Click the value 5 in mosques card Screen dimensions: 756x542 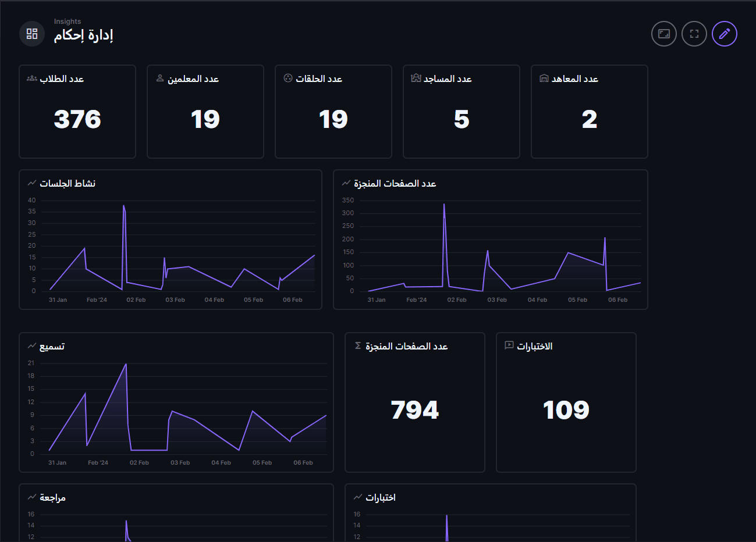click(x=462, y=119)
